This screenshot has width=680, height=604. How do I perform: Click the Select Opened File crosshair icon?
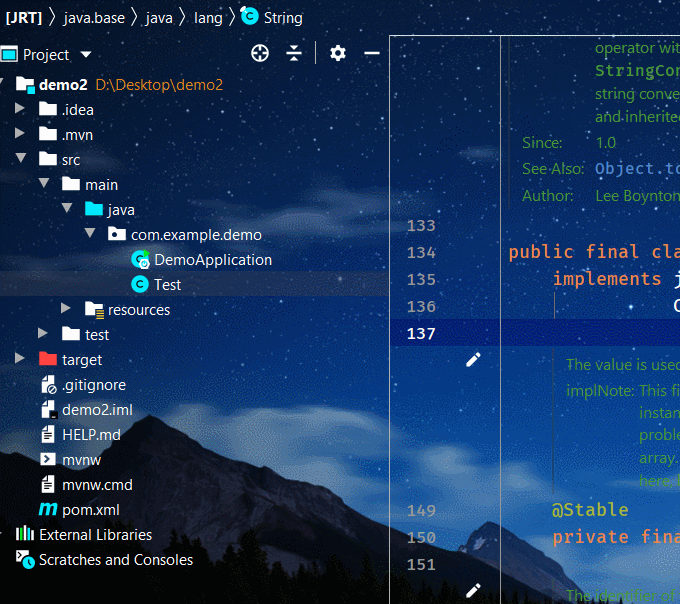pyautogui.click(x=260, y=53)
